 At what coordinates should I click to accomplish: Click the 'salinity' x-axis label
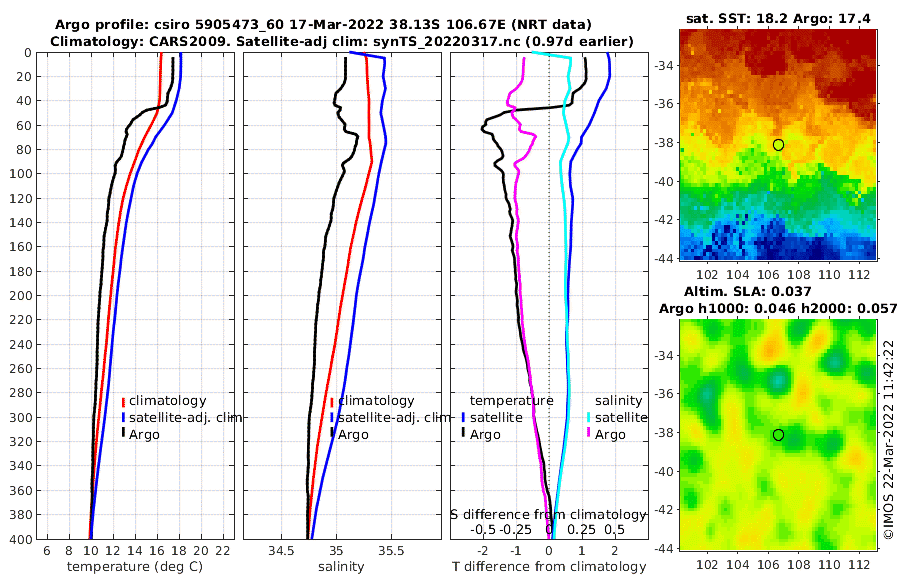tap(341, 567)
